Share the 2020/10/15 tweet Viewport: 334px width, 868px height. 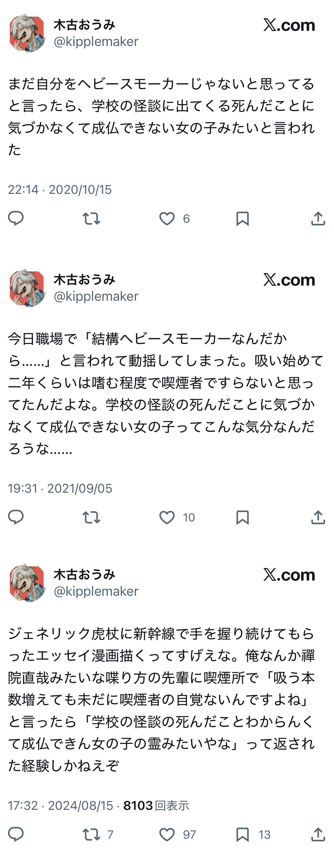click(x=318, y=218)
